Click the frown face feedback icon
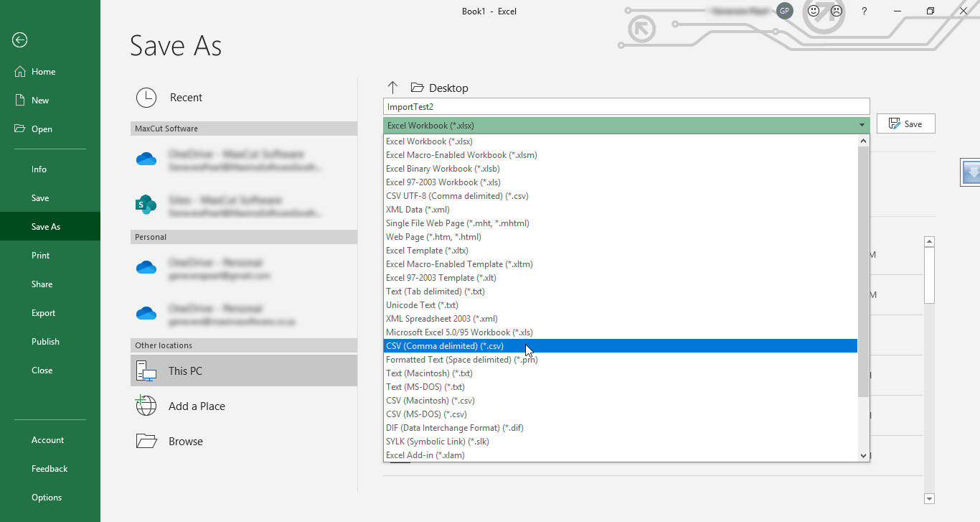The width and height of the screenshot is (980, 522). (x=837, y=11)
